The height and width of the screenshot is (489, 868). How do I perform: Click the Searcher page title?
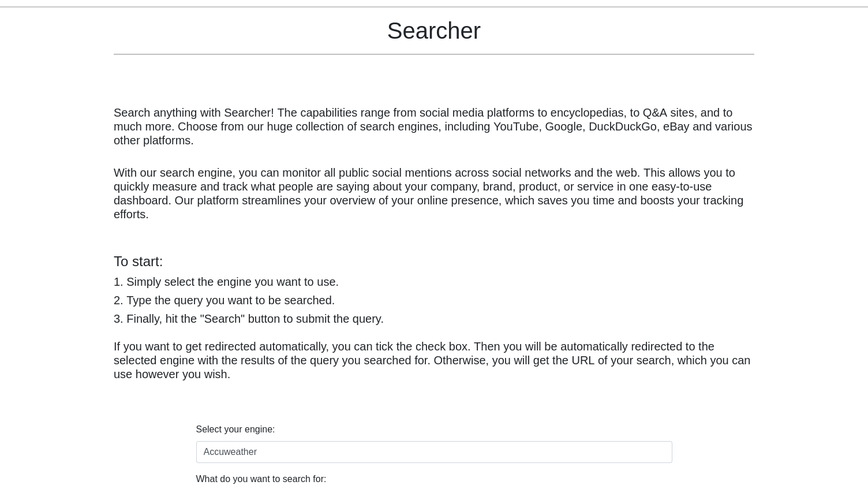433,31
